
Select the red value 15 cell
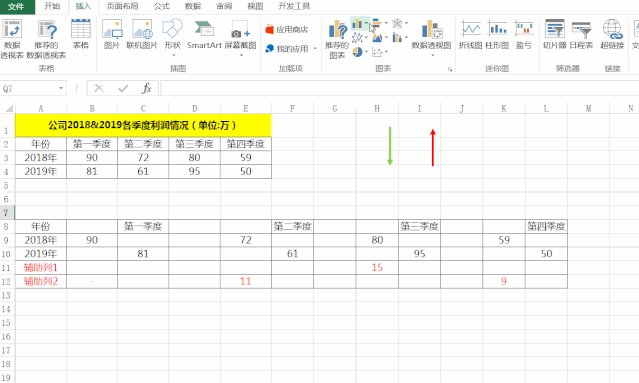click(377, 267)
